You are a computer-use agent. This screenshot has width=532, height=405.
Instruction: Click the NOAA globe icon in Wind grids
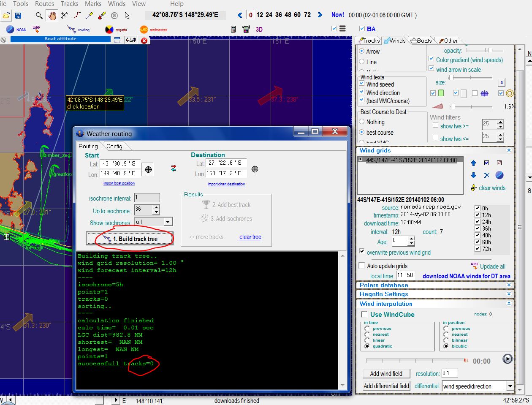click(x=499, y=175)
